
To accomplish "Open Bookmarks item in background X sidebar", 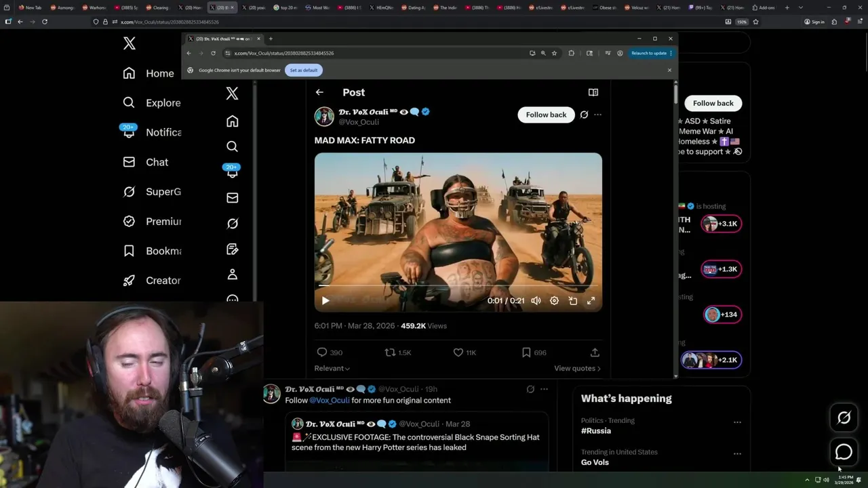I will click(x=152, y=251).
